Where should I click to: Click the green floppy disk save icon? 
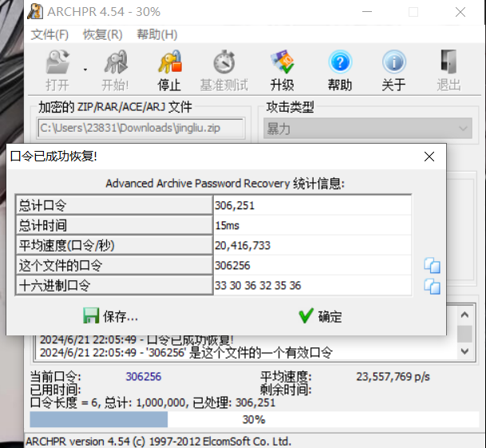[x=91, y=315]
